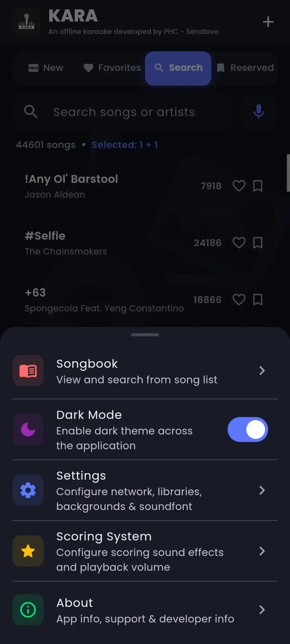Click the red Songbook book icon

click(x=28, y=371)
